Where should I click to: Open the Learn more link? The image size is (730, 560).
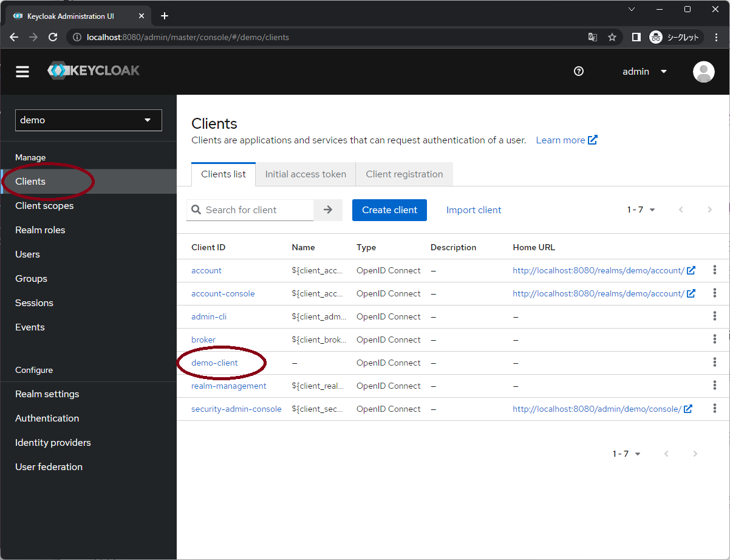point(567,140)
